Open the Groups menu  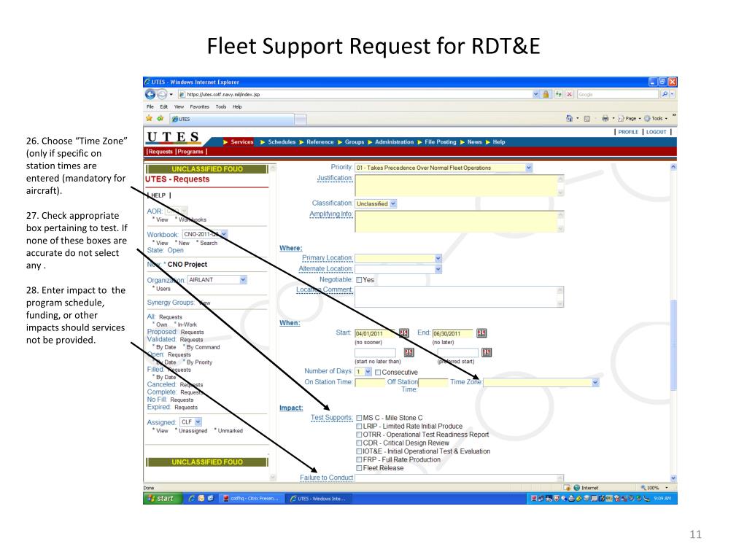(355, 142)
